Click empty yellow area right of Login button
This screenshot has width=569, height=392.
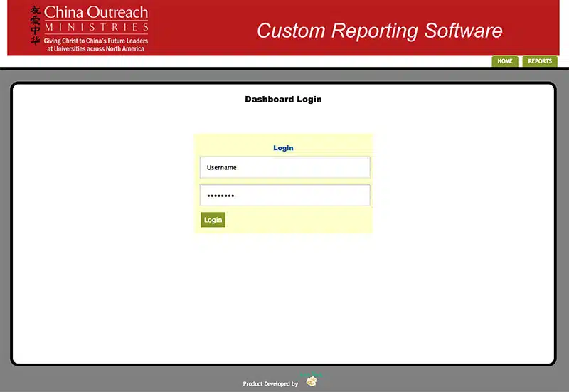pyautogui.click(x=299, y=220)
